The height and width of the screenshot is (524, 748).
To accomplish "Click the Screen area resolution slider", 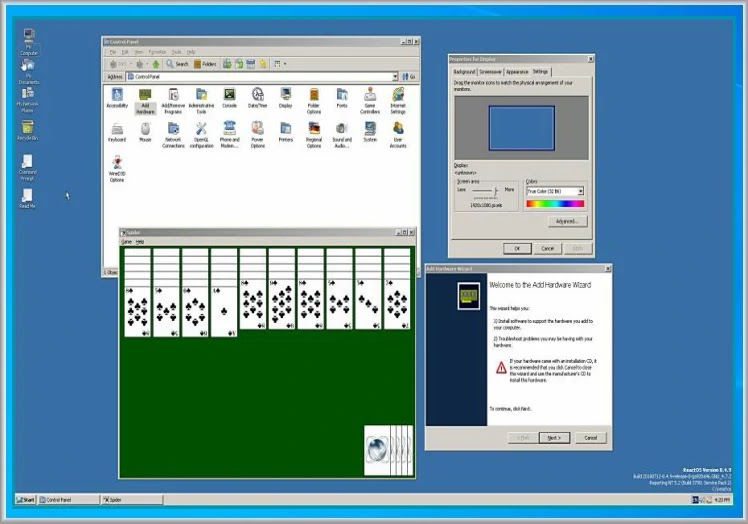I will tap(486, 191).
